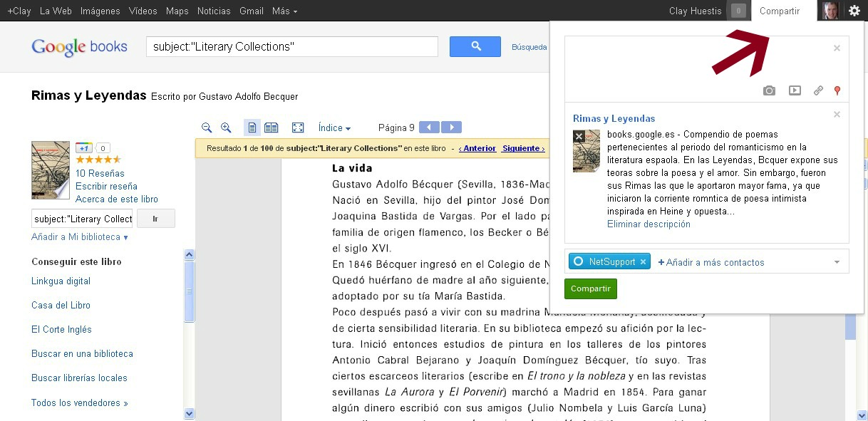
Task: Go to previous page arrow
Action: click(429, 128)
